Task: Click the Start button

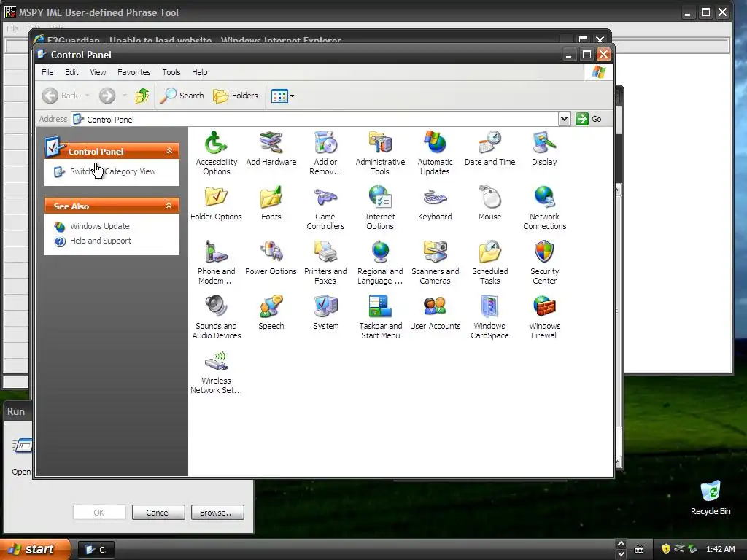Action: tap(34, 550)
